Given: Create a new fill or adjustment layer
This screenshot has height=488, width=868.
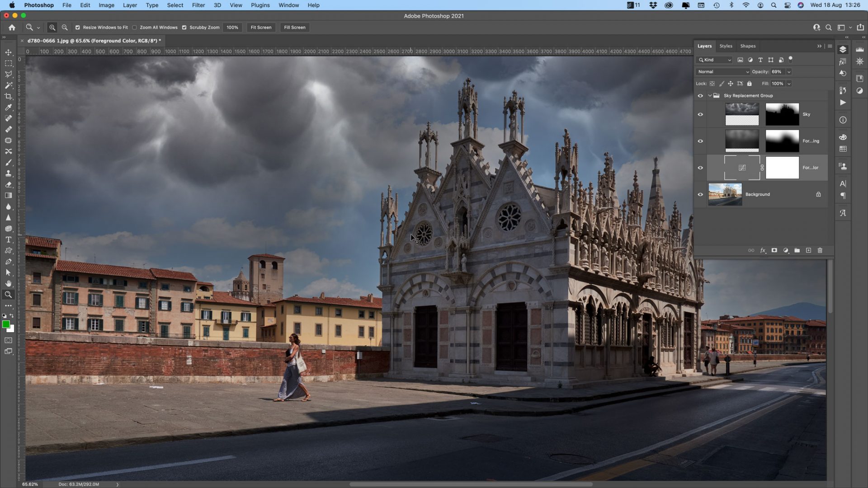Looking at the screenshot, I should 786,250.
